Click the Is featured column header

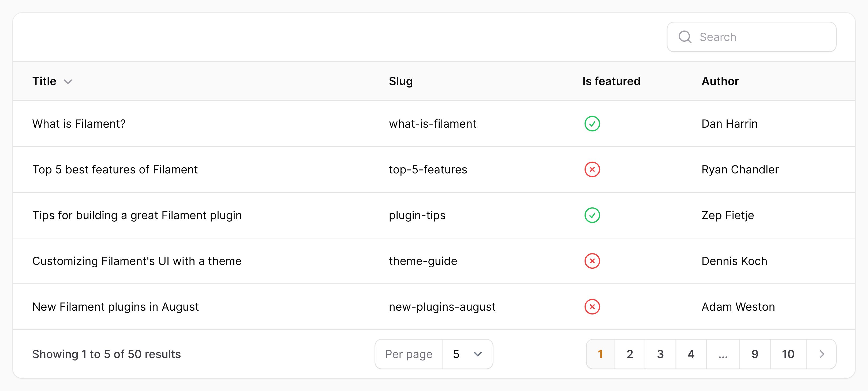611,81
